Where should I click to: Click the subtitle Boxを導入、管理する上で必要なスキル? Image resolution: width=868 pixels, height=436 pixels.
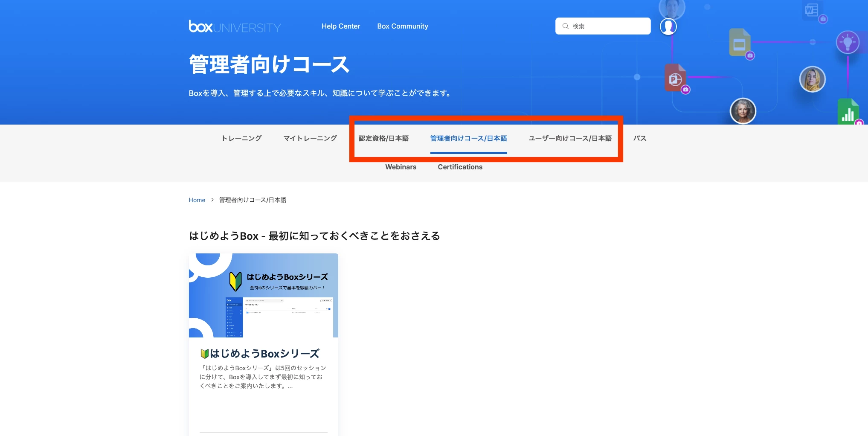pos(321,93)
